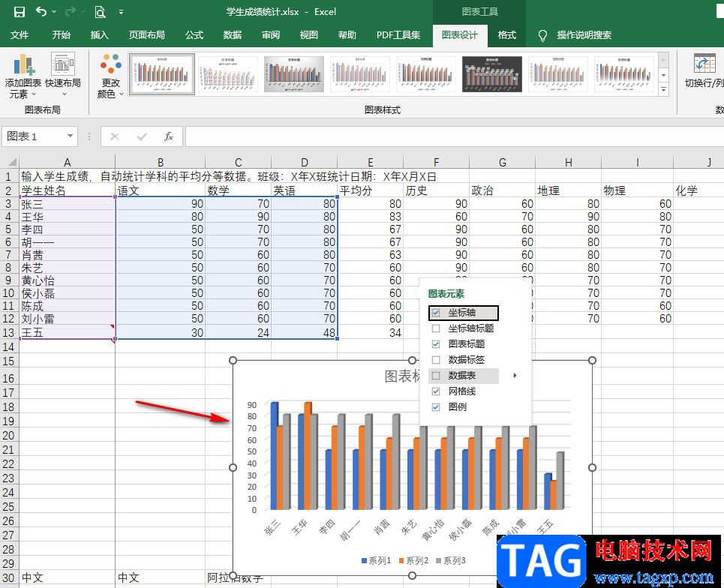Toggle the 图例 (Legend) checkbox

pos(435,406)
